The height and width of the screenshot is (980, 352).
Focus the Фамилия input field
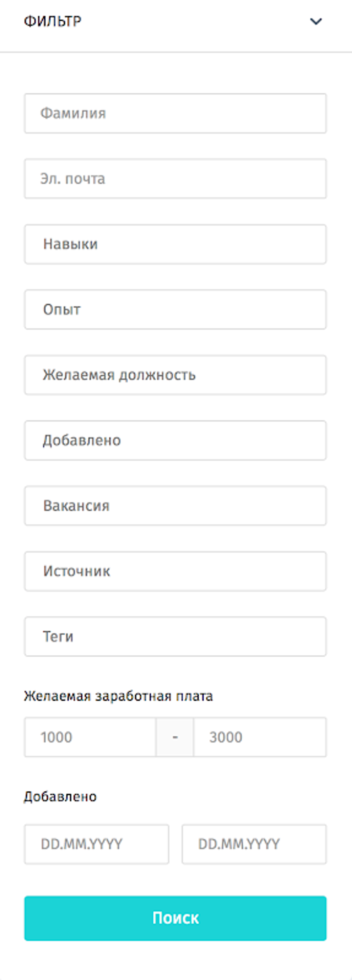click(175, 113)
